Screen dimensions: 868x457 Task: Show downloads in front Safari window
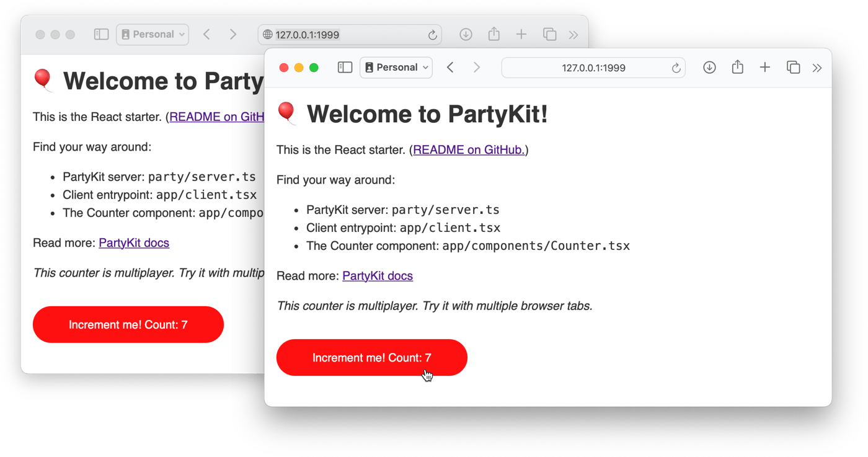(709, 68)
